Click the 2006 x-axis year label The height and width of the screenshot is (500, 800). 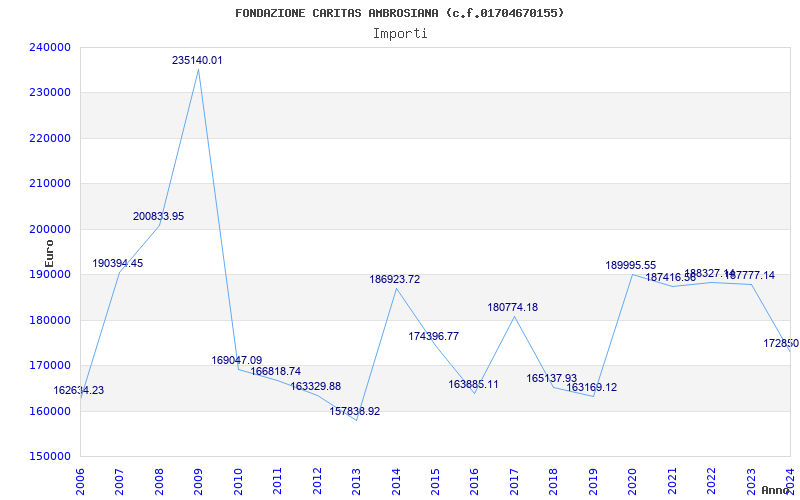coord(81,481)
